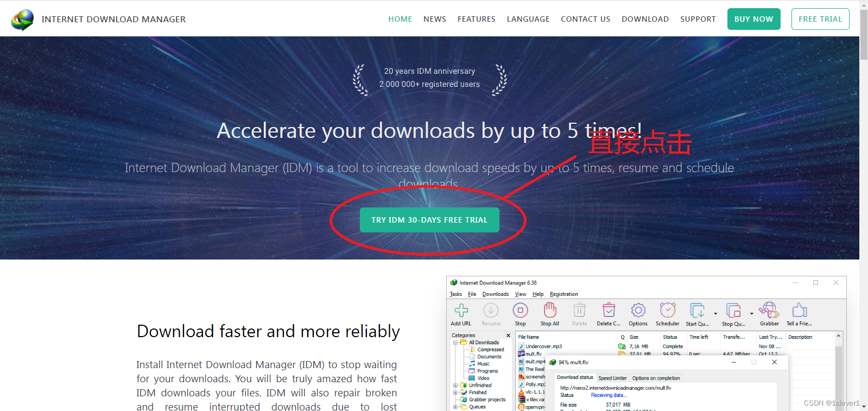Expand the Finished tree node
This screenshot has height=411, width=868.
click(455, 393)
